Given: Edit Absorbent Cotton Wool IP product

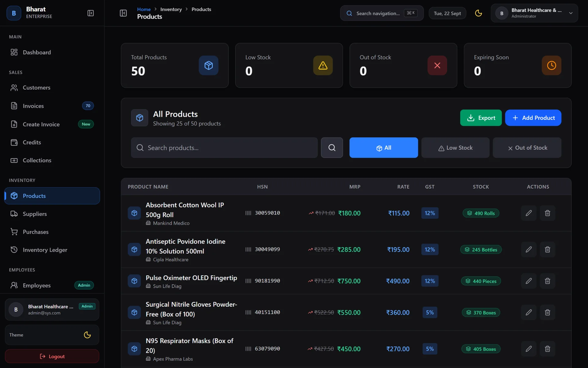Looking at the screenshot, I should tap(529, 213).
